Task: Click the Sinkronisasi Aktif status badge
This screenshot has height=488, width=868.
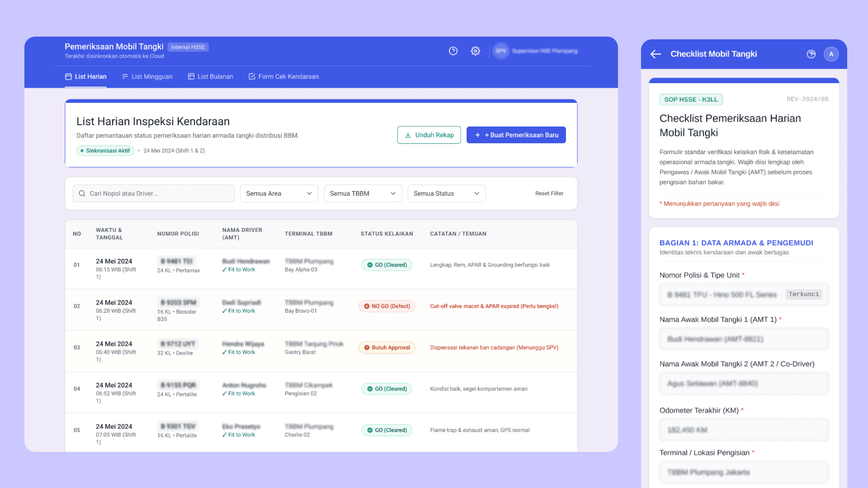Action: pos(105,151)
